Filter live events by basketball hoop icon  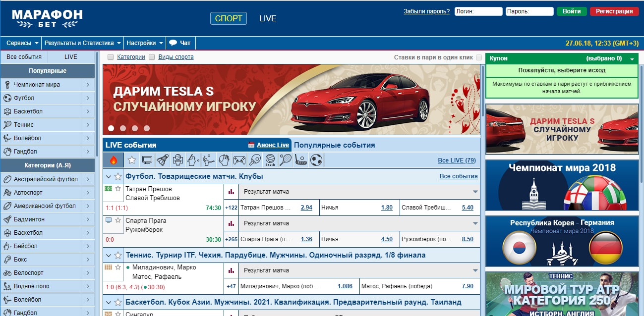click(x=178, y=160)
